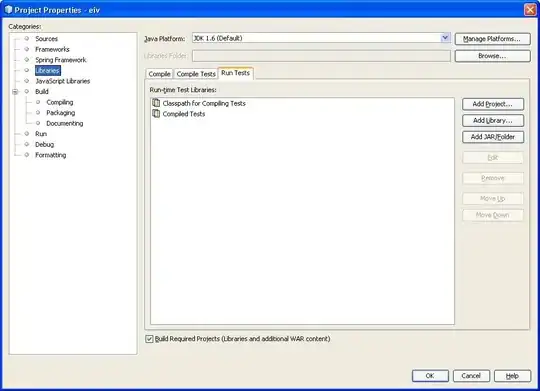Open the Java Platform dropdown
The image size is (540, 391).
click(x=445, y=38)
